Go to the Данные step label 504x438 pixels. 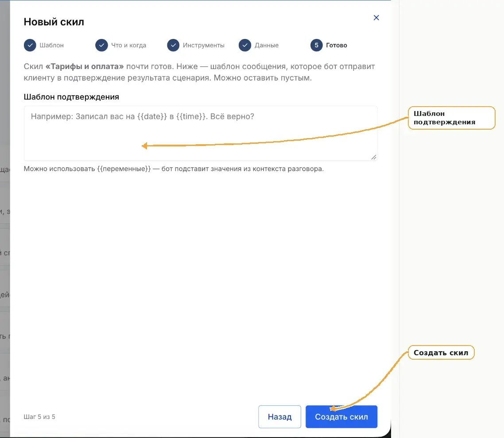(x=267, y=45)
